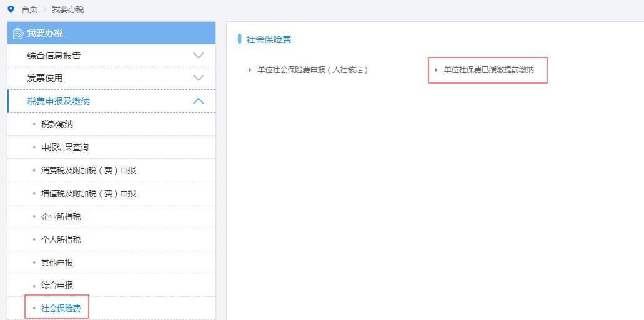Select 增值税及附加税（费）申报

point(89,193)
